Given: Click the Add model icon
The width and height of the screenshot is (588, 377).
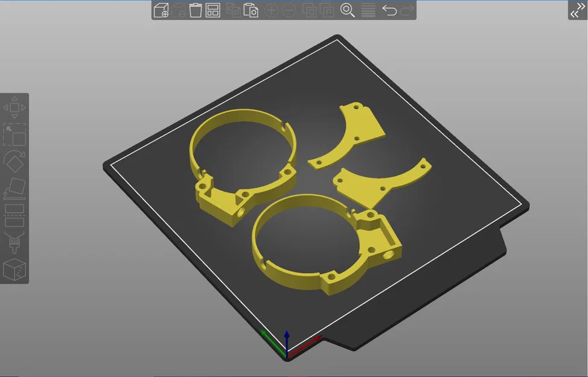Looking at the screenshot, I should (161, 10).
